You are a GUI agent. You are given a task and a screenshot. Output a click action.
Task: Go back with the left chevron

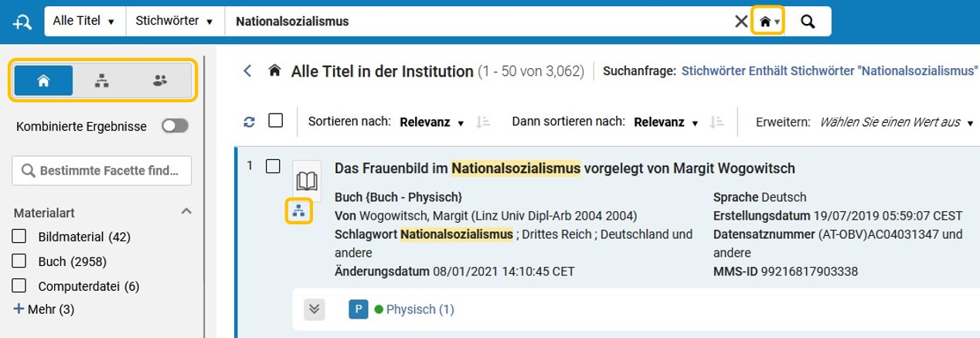pyautogui.click(x=247, y=71)
